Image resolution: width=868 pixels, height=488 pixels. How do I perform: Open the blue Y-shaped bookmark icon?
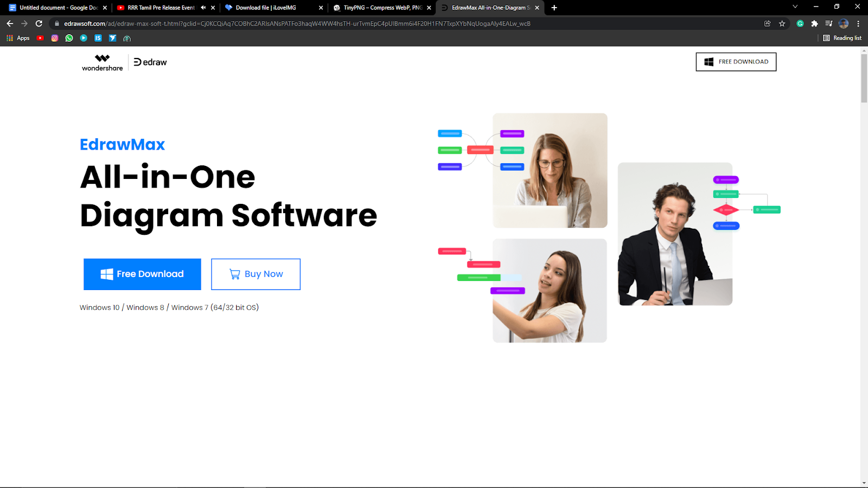(x=112, y=38)
